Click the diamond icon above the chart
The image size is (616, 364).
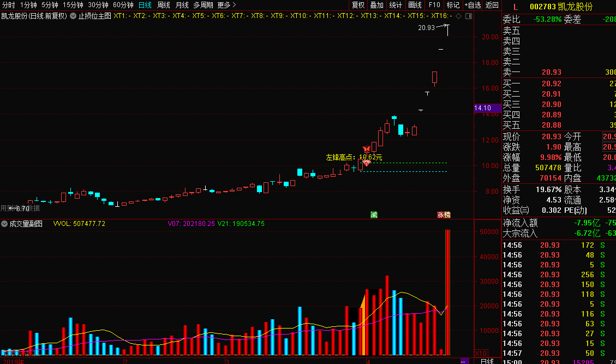pyautogui.click(x=458, y=16)
